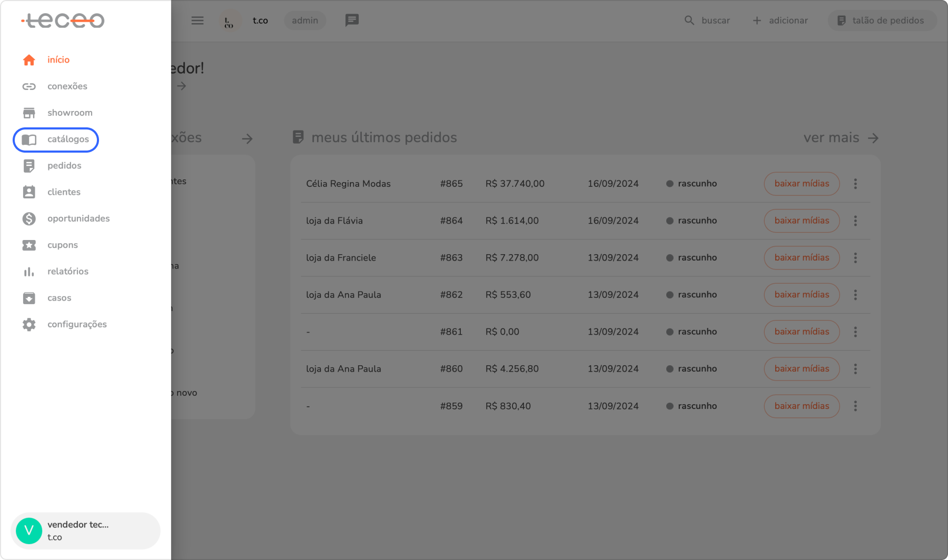
Task: Open the chat messages icon
Action: coord(352,21)
